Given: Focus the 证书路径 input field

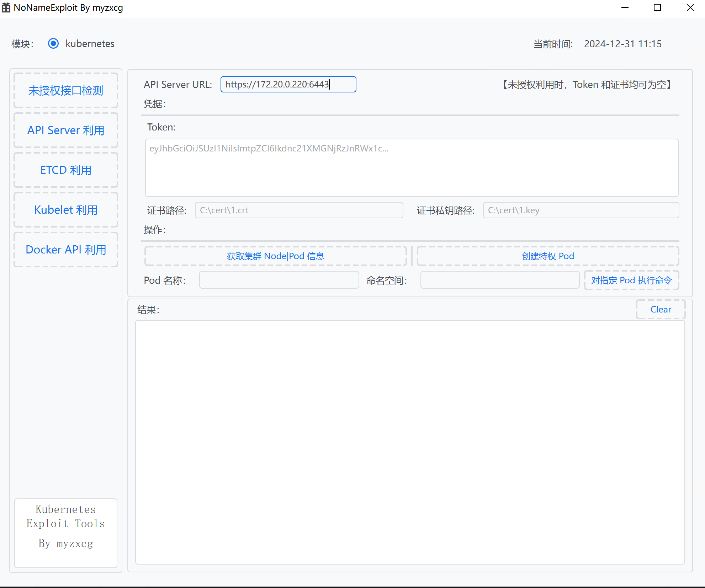Looking at the screenshot, I should pyautogui.click(x=299, y=210).
